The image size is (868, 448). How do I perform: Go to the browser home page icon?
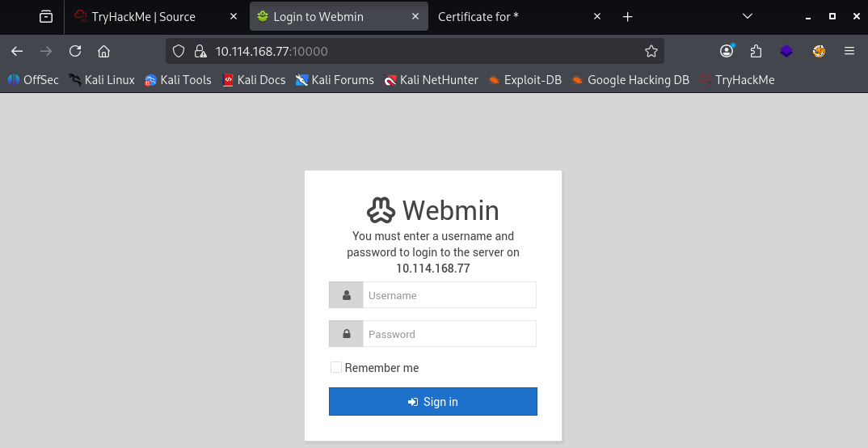coord(103,51)
